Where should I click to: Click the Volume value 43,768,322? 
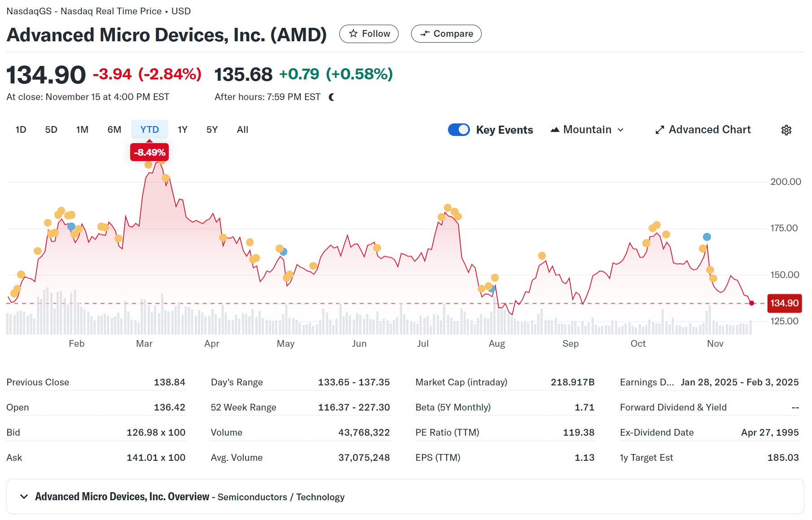364,433
